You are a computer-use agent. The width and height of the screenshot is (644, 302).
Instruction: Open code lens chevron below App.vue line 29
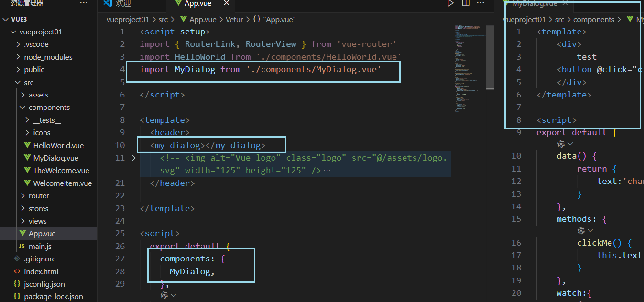click(173, 295)
